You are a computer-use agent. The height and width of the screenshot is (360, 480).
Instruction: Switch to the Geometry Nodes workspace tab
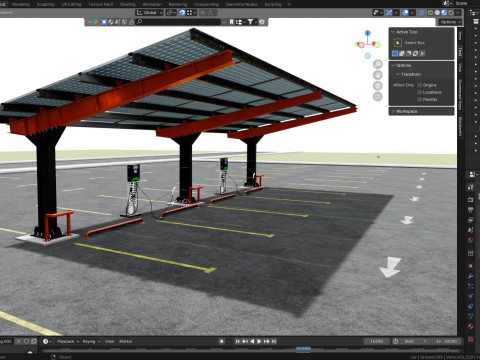(242, 4)
